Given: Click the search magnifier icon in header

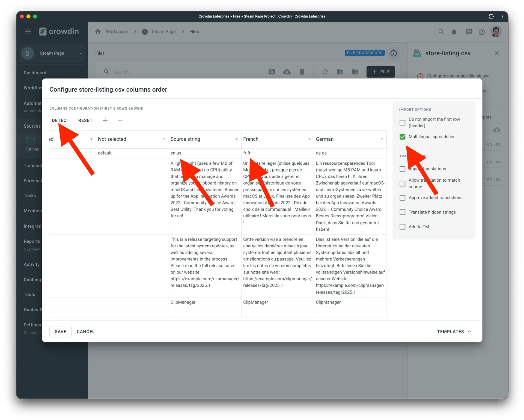Looking at the screenshot, I should 441,32.
